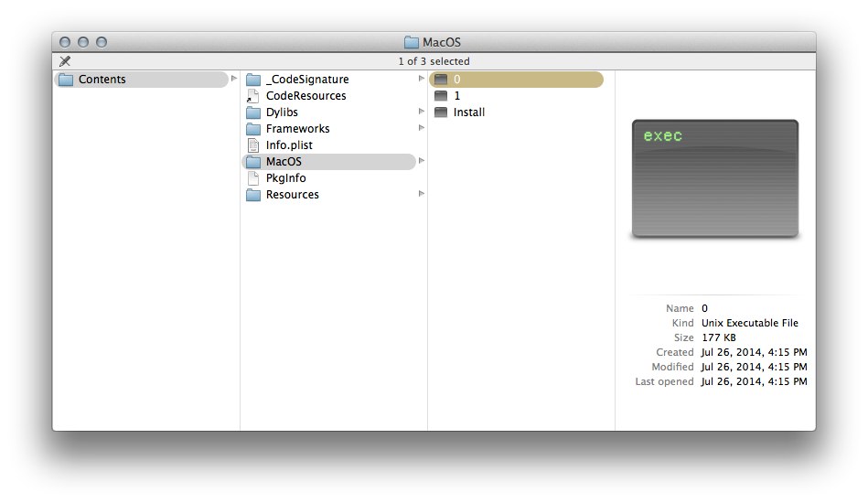868x503 pixels.
Task: Click executable icon next to file 1
Action: pos(441,96)
